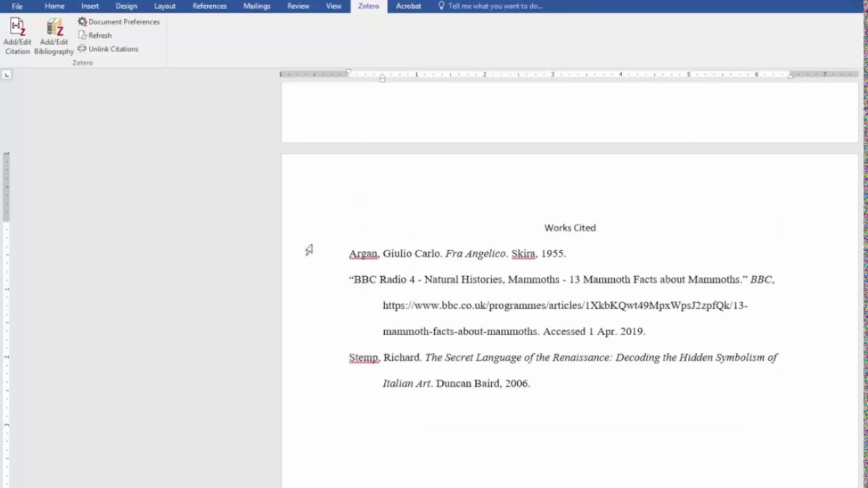Click Unlink Citations
Viewport: 868px width, 488px height.
coord(108,49)
